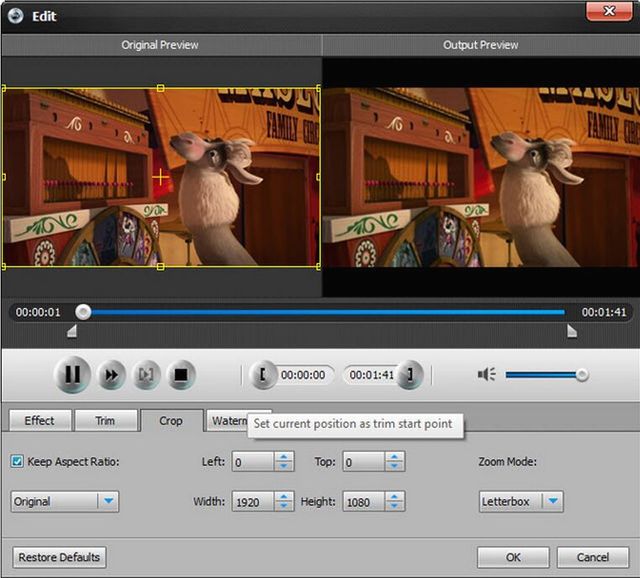
Task: Click the total duration 00:01:41 display
Action: click(604, 312)
